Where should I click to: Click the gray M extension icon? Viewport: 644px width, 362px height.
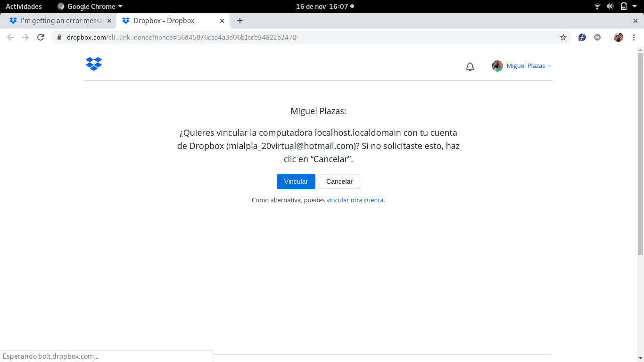coord(597,37)
